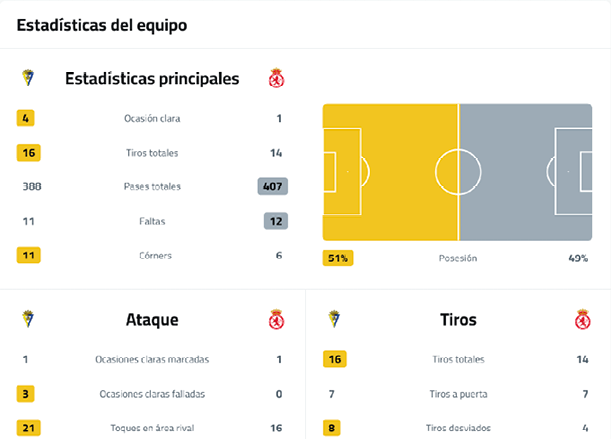Click the yellow half of the pitch graphic

390,171
